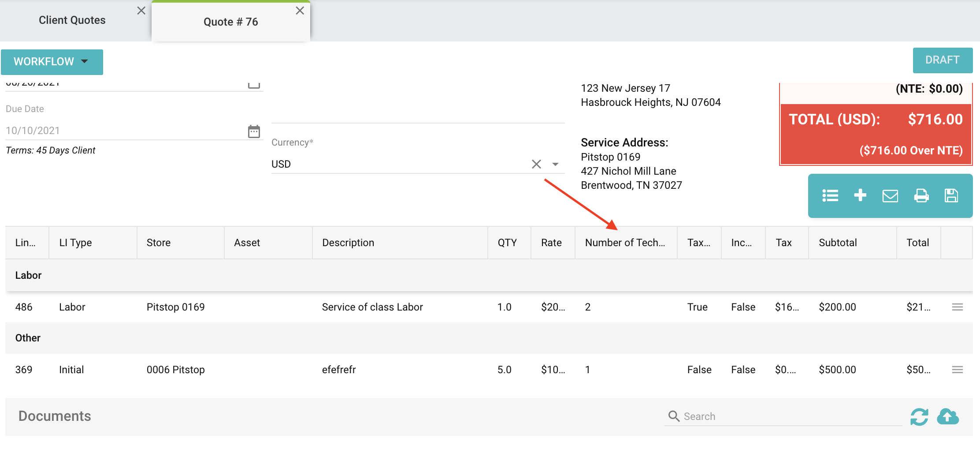Refresh the Documents list
The width and height of the screenshot is (980, 457).
[919, 416]
